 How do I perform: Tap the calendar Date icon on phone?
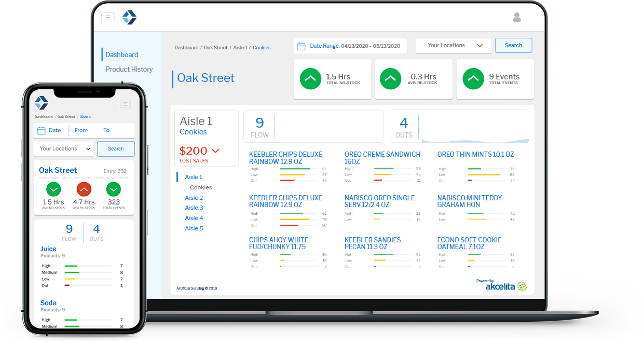click(x=42, y=131)
